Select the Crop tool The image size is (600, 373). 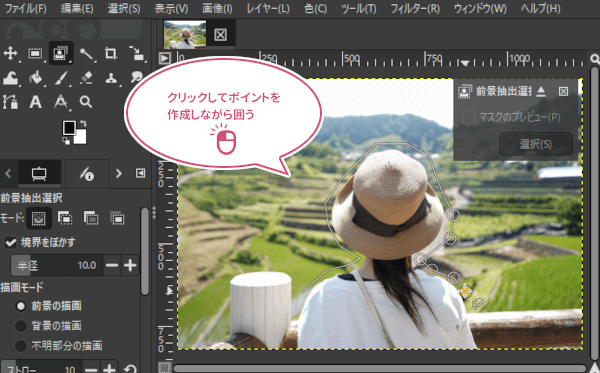click(111, 53)
